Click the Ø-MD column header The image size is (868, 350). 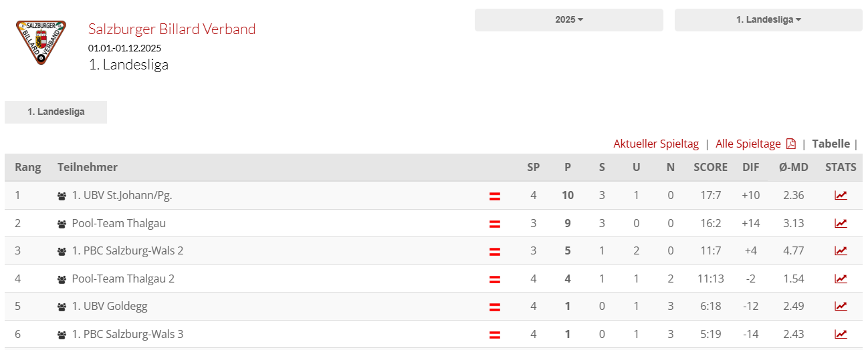[x=793, y=167]
